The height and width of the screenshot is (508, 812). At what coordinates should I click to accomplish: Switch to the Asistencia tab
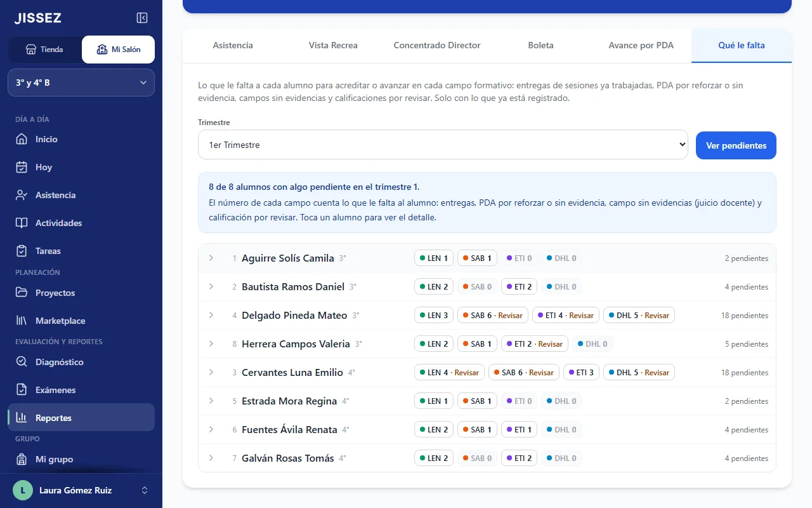(x=233, y=46)
